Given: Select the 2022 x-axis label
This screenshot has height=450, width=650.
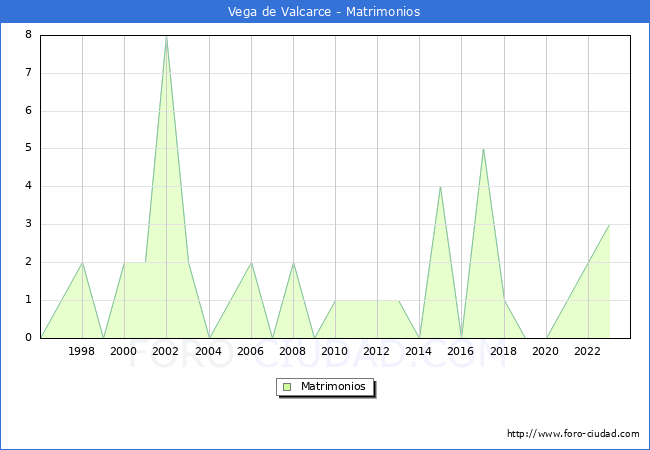Looking at the screenshot, I should tap(588, 351).
